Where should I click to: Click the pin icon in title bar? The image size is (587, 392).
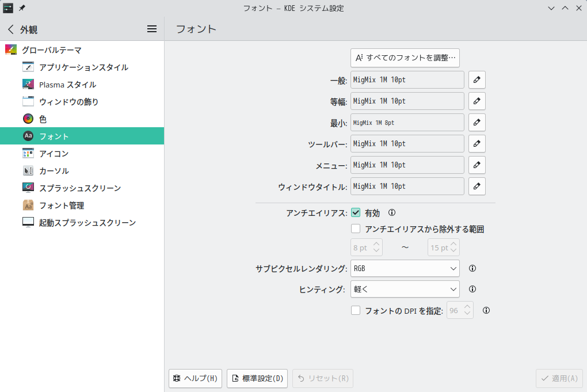click(x=22, y=8)
